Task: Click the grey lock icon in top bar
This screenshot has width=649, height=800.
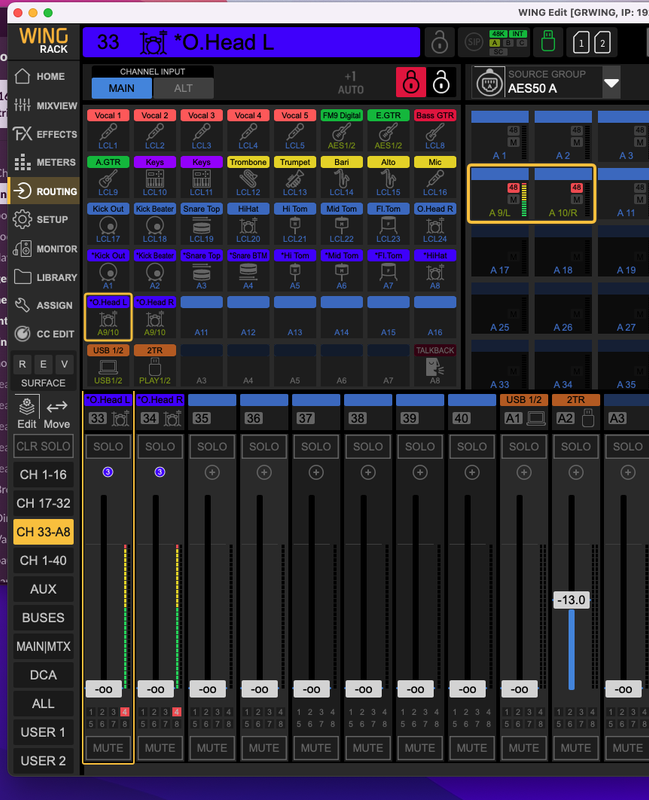Action: [x=439, y=42]
